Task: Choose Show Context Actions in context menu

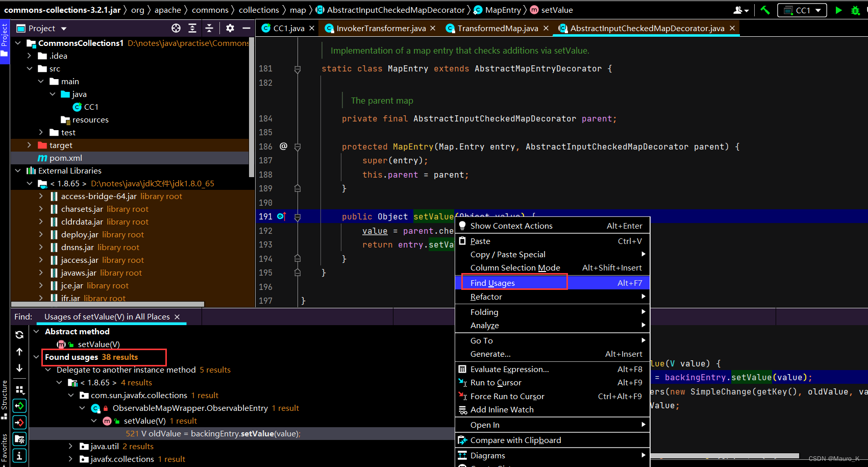Action: pos(552,226)
